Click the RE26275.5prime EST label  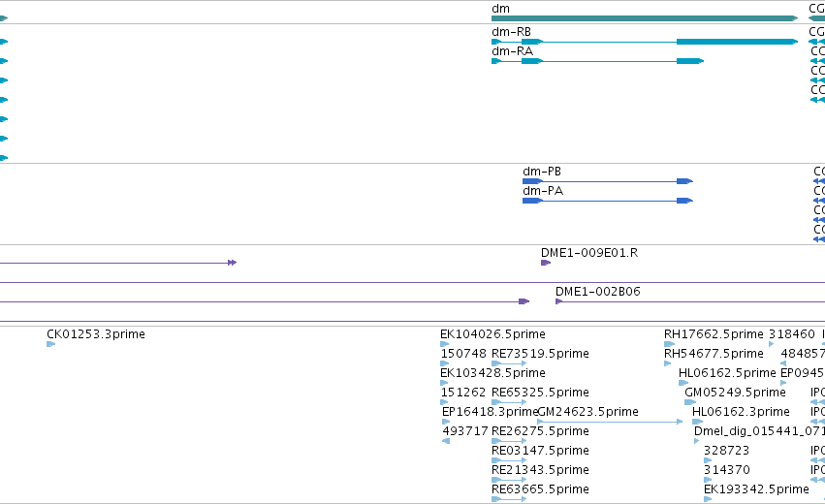(x=540, y=431)
